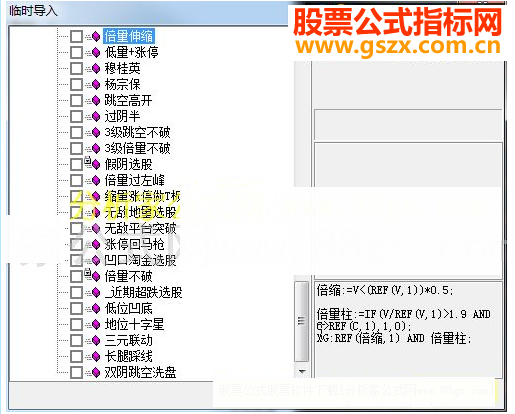Image resolution: width=515 pixels, height=414 pixels.
Task: Check the 过阴半 checkbox
Action: coord(76,116)
